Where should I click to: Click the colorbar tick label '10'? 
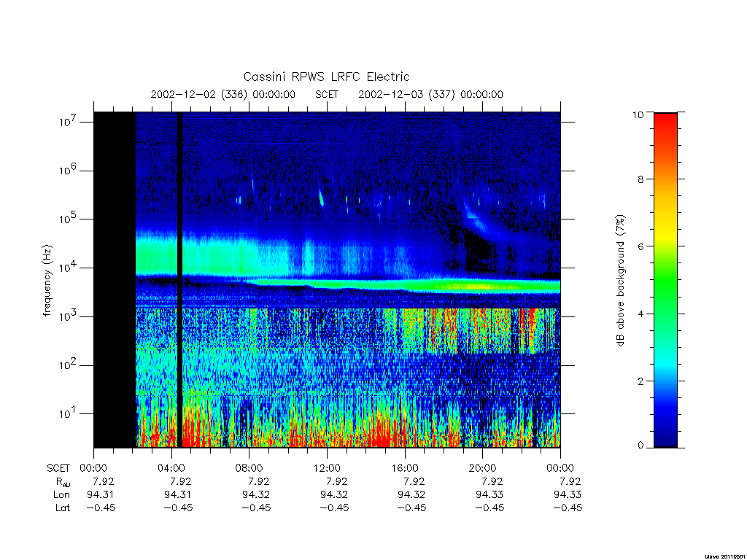(638, 114)
